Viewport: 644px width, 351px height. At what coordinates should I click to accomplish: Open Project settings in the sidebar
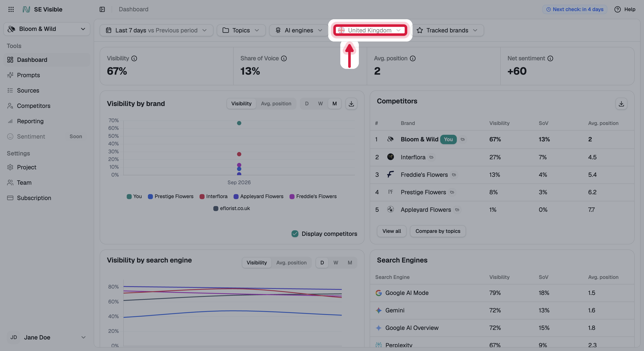point(47,167)
